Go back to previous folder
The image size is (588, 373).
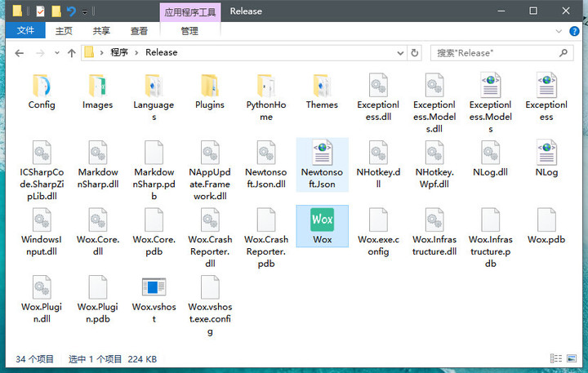coord(19,53)
